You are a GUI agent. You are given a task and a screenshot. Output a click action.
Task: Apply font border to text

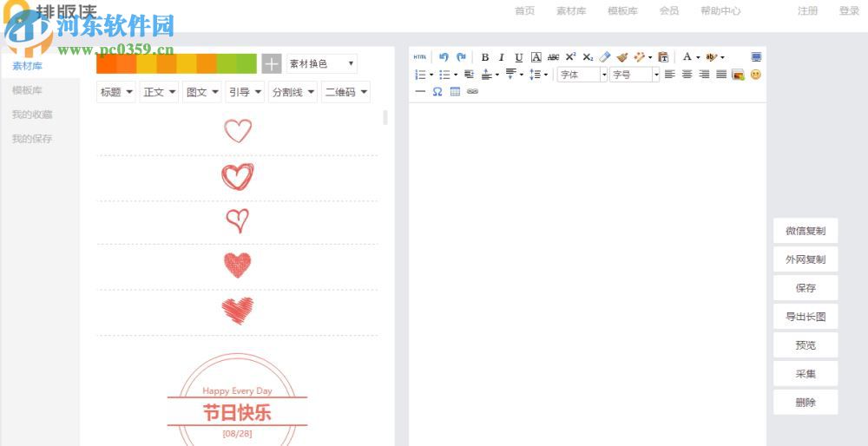tap(536, 57)
